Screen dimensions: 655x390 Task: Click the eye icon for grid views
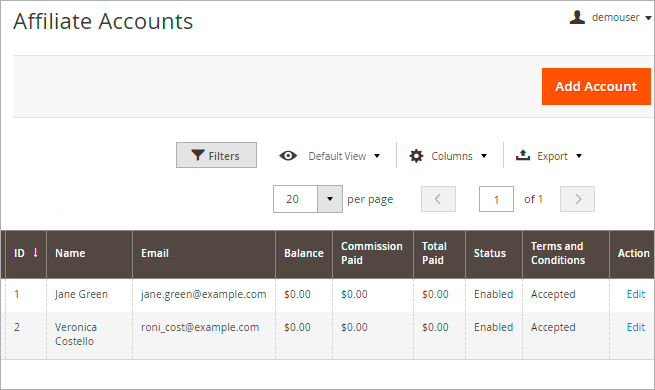288,156
